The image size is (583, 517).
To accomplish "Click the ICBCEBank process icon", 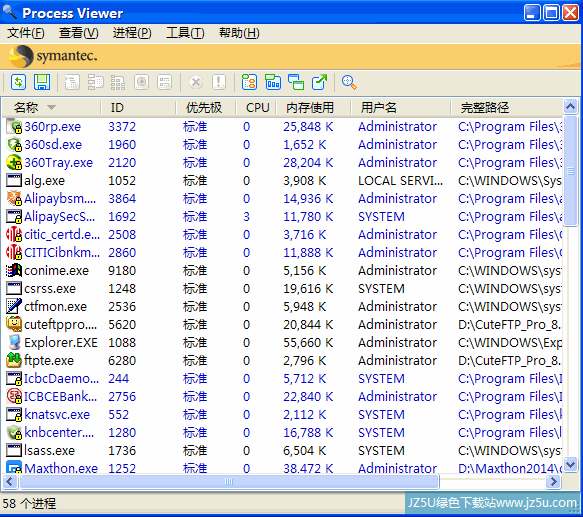I will (x=14, y=396).
